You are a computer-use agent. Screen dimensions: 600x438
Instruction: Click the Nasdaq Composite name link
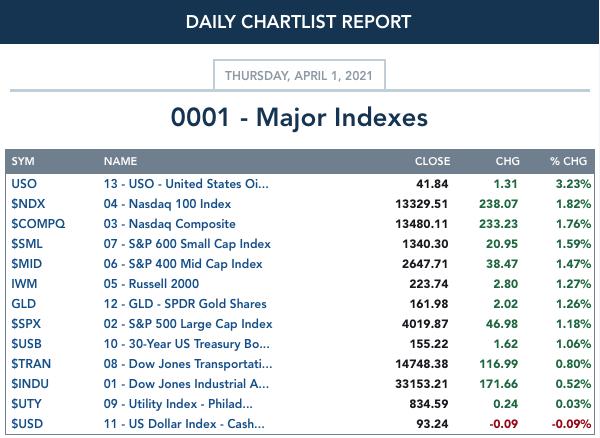tap(170, 224)
